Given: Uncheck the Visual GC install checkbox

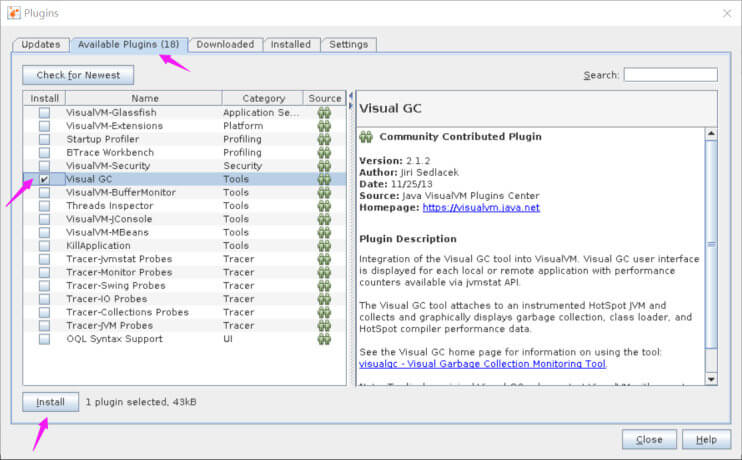Looking at the screenshot, I should (44, 179).
